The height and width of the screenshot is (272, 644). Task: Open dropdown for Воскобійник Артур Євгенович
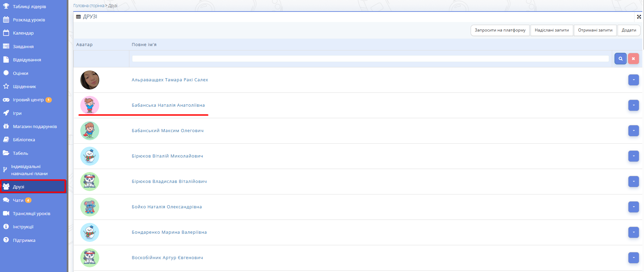pyautogui.click(x=633, y=258)
